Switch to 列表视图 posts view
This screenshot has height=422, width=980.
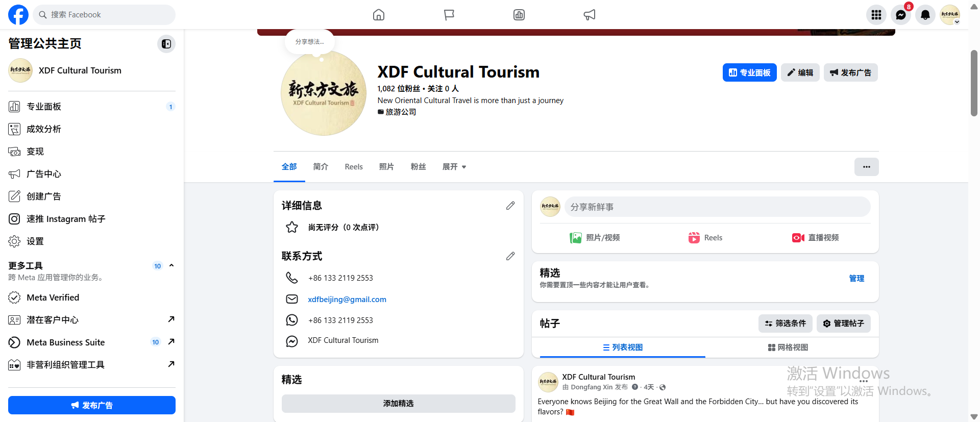[x=623, y=347]
